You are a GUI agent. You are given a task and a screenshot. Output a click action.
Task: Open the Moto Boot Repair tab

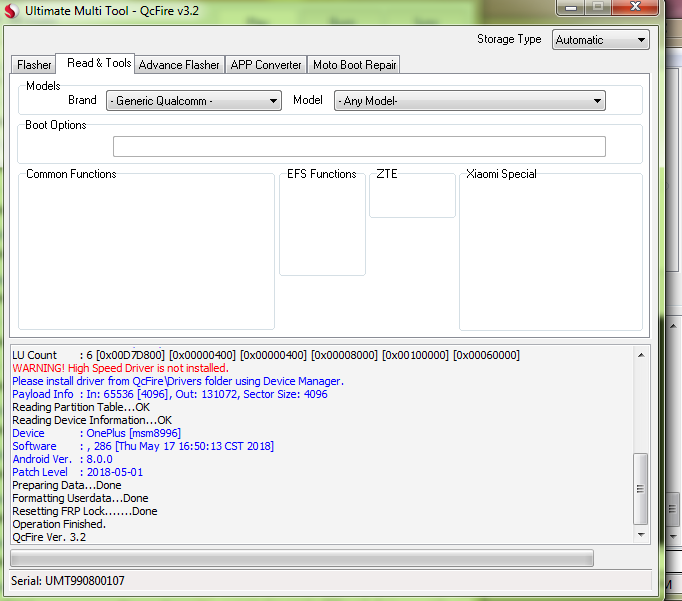tap(354, 65)
